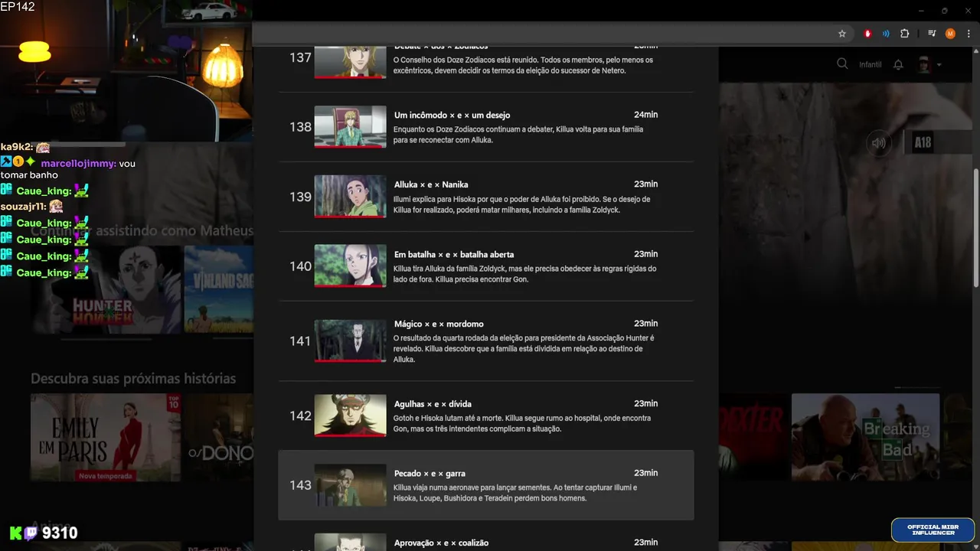980x551 pixels.
Task: Click the episode 141 election result description
Action: [x=524, y=349]
